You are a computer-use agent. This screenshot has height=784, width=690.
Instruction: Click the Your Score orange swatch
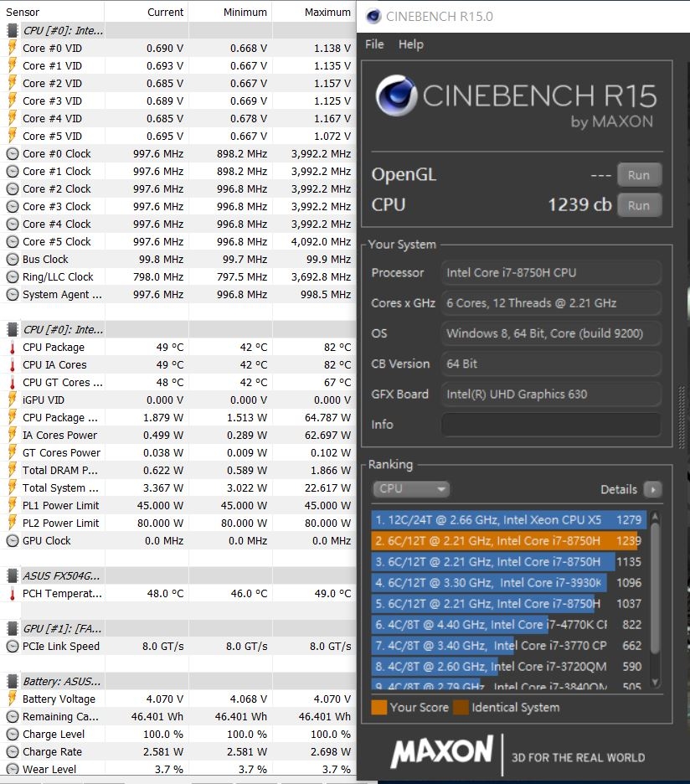click(x=379, y=708)
